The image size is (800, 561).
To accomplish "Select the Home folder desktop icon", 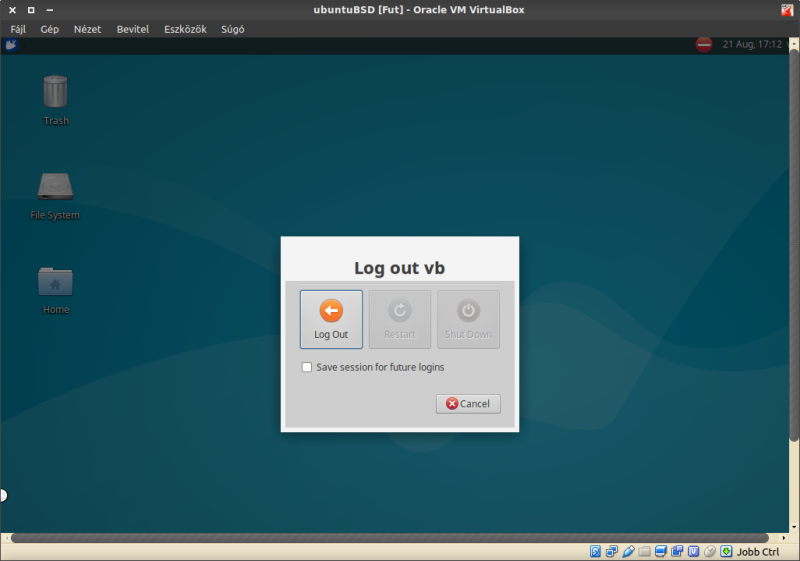I will [56, 291].
